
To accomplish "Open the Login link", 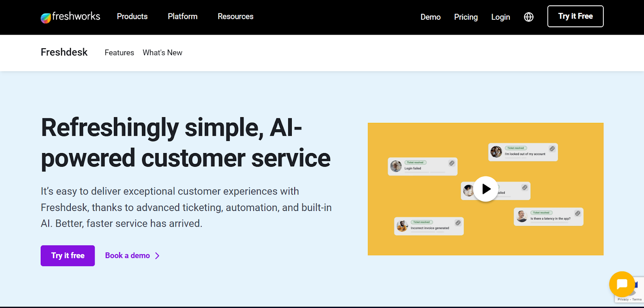I will (x=501, y=17).
